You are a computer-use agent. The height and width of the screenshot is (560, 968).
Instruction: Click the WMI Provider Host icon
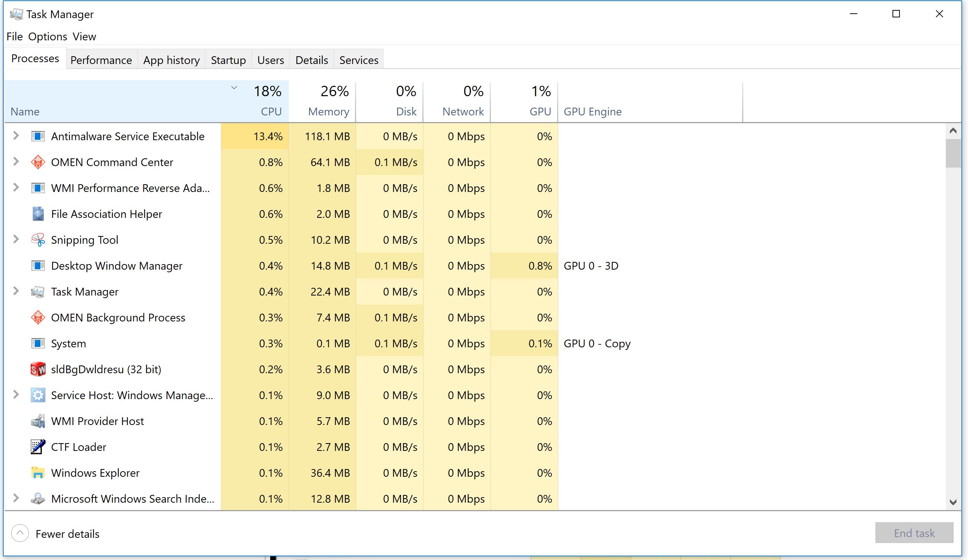[38, 421]
